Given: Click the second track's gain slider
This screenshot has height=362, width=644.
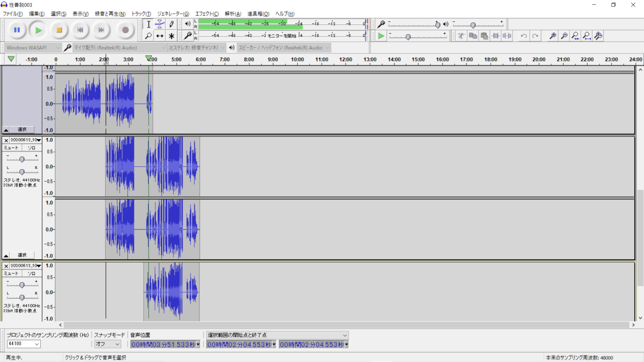Looking at the screenshot, I should coord(22,160).
